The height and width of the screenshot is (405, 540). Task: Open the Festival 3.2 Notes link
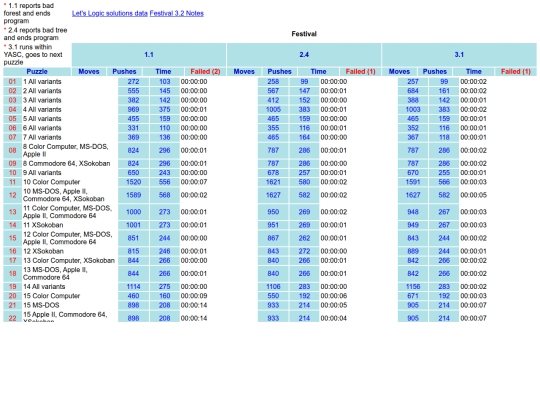tap(177, 13)
